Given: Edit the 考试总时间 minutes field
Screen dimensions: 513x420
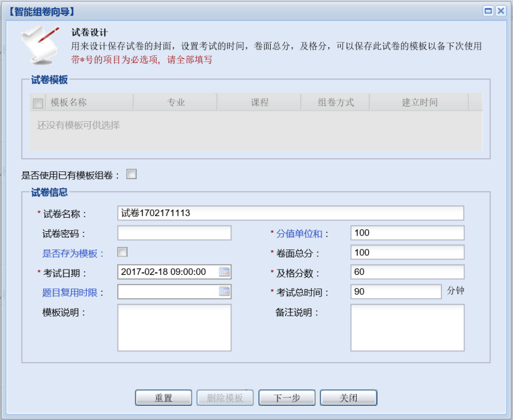Looking at the screenshot, I should point(396,292).
